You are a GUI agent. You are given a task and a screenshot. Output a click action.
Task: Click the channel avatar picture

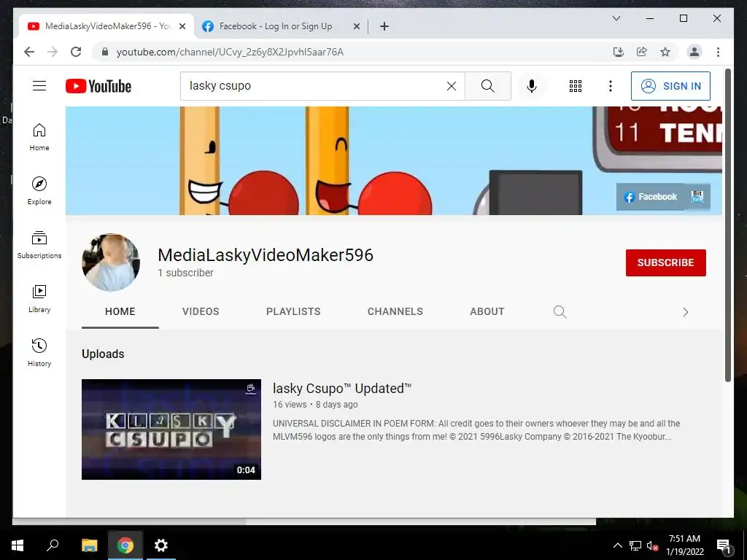point(111,262)
